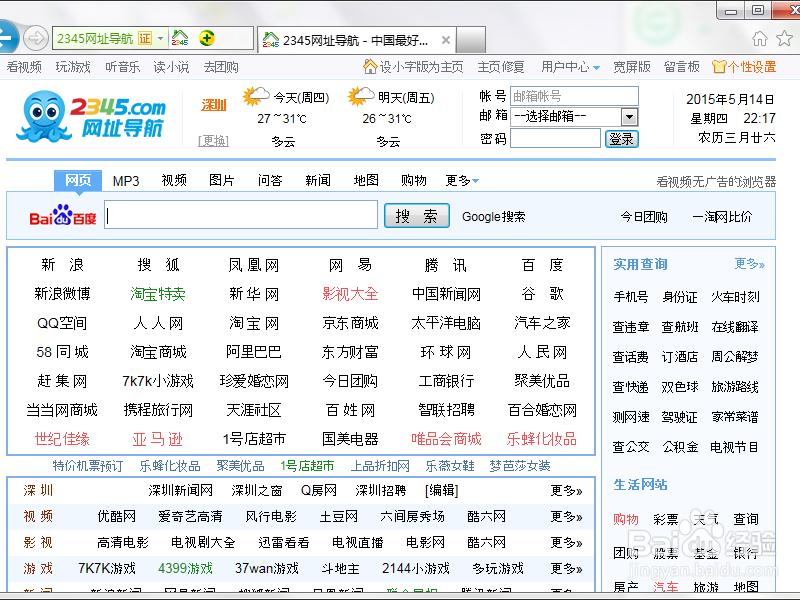Open the 特价机票预订 link
Image resolution: width=800 pixels, height=600 pixels.
pyautogui.click(x=87, y=466)
